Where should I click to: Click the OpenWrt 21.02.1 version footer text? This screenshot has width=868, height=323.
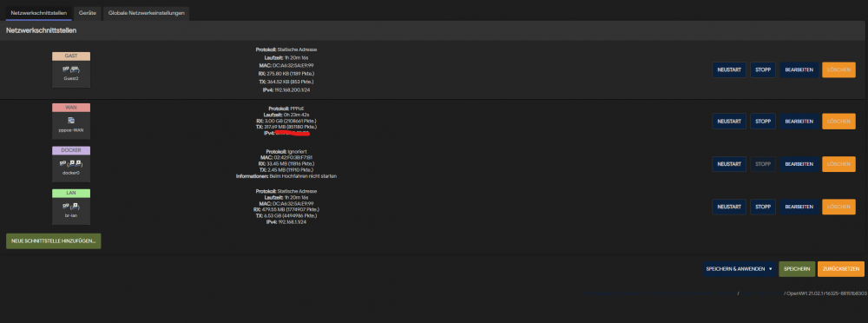pyautogui.click(x=826, y=293)
